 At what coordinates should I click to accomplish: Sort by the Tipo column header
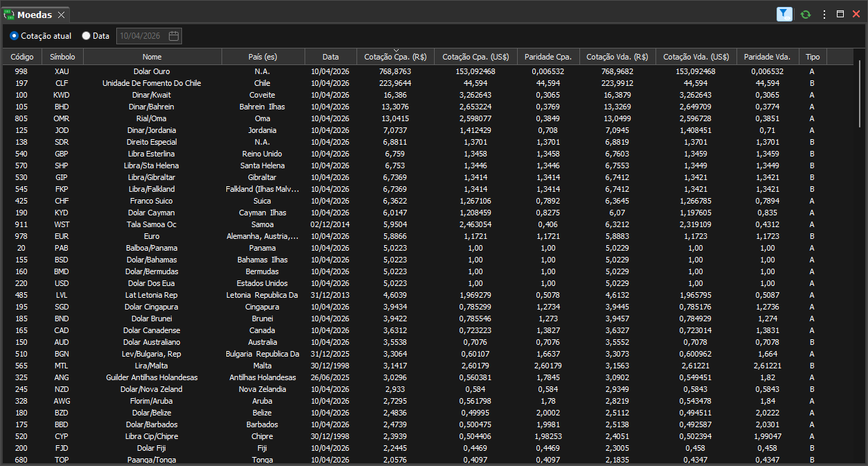coord(813,57)
